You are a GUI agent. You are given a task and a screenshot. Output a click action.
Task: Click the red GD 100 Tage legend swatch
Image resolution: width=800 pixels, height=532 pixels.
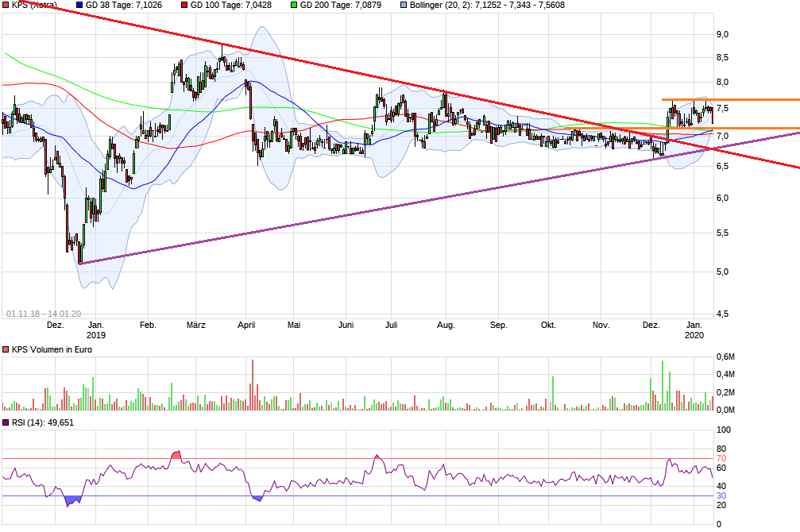[184, 5]
